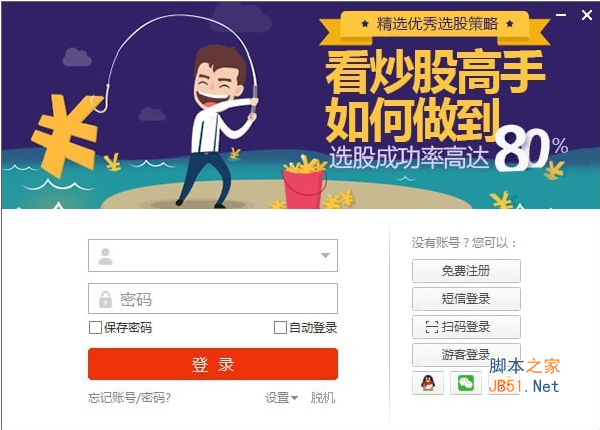Minimize the login window
The height and width of the screenshot is (430, 600).
pos(561,15)
